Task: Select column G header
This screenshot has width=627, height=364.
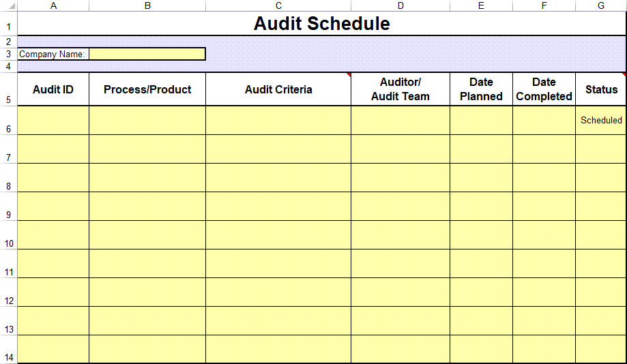Action: (601, 5)
